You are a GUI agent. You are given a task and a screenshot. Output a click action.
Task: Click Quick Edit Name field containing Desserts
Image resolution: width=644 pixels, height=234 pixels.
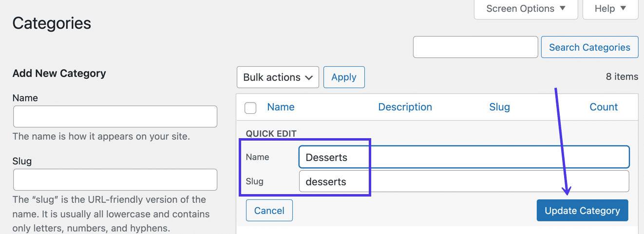(463, 157)
